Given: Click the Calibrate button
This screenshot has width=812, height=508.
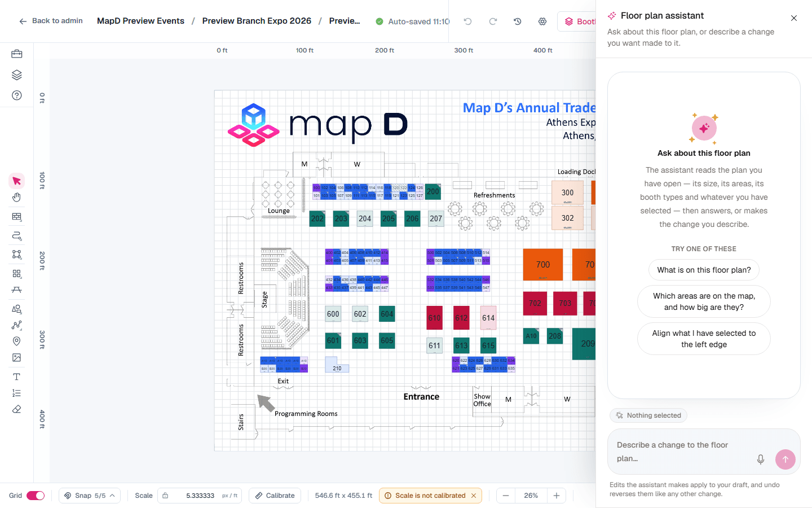Looking at the screenshot, I should (x=275, y=496).
